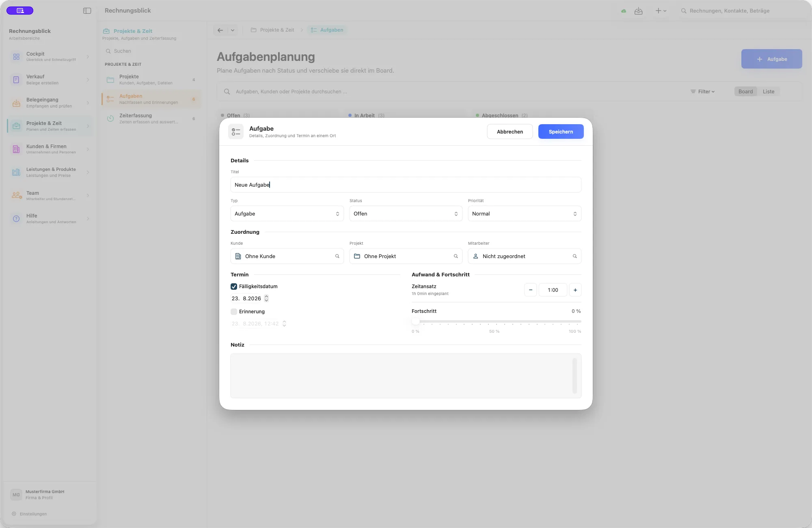Click search icon in Kunde field
This screenshot has height=528, width=812.
coord(337,256)
